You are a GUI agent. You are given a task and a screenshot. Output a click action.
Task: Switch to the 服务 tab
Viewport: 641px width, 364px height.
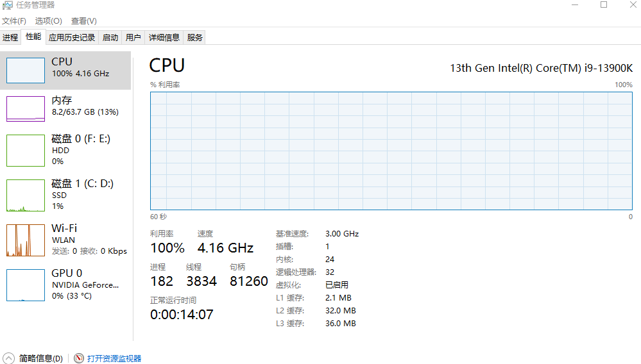(x=194, y=38)
